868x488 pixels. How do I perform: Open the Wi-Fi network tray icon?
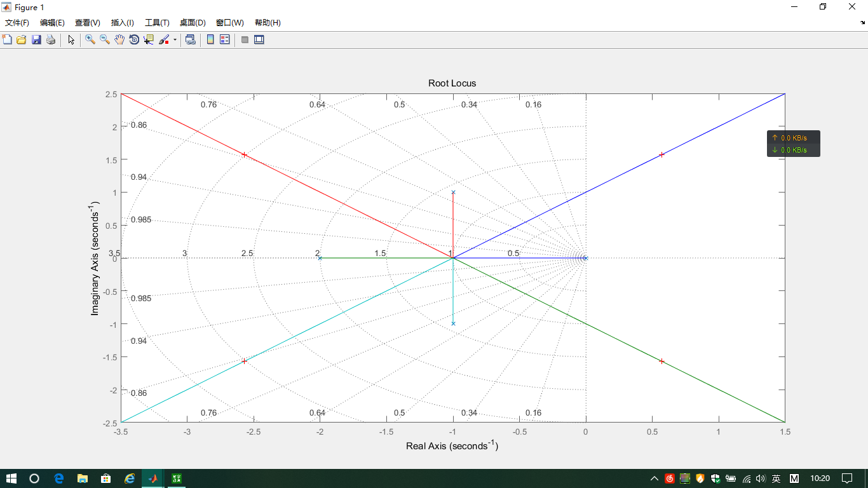[747, 478]
